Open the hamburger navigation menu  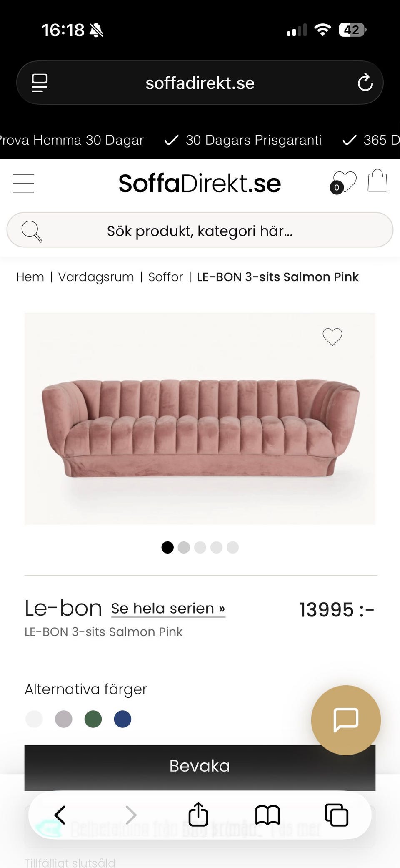point(23,183)
